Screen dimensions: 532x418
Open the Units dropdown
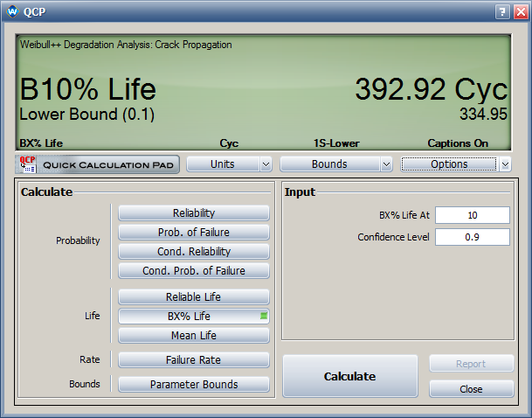pyautogui.click(x=229, y=164)
